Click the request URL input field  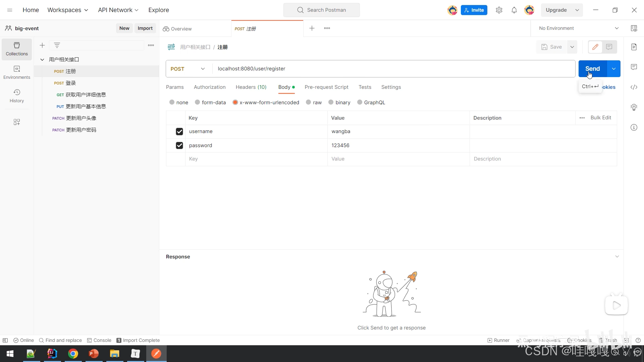pyautogui.click(x=392, y=69)
